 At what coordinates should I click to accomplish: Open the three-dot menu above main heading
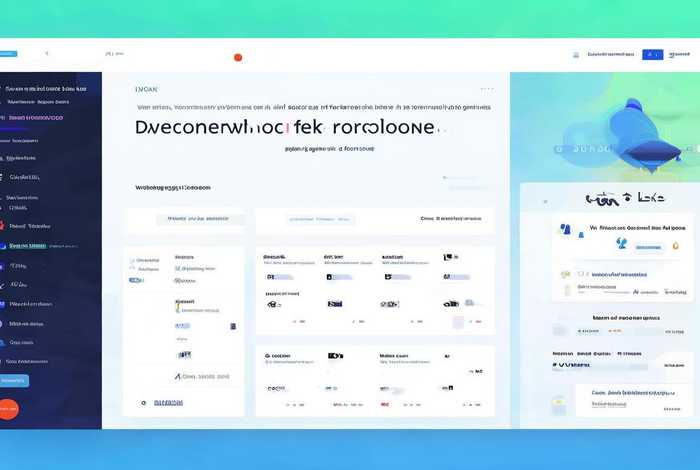tap(487, 89)
